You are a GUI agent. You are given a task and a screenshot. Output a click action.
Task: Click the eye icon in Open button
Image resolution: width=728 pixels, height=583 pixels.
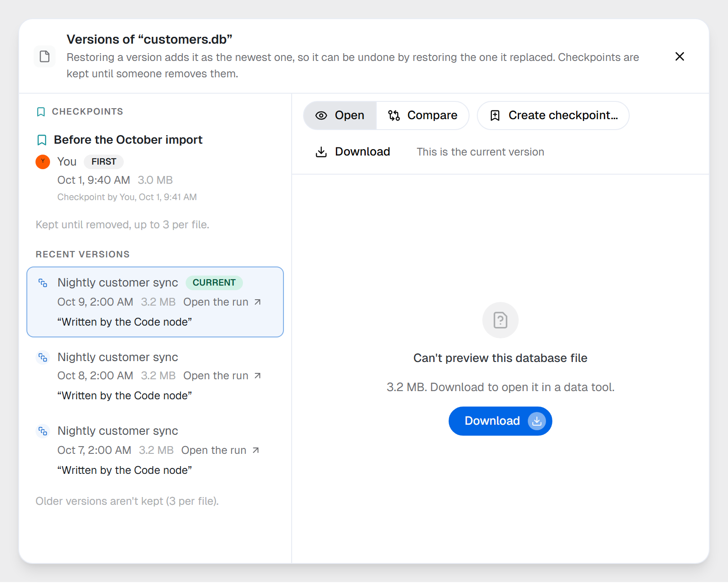click(x=321, y=116)
